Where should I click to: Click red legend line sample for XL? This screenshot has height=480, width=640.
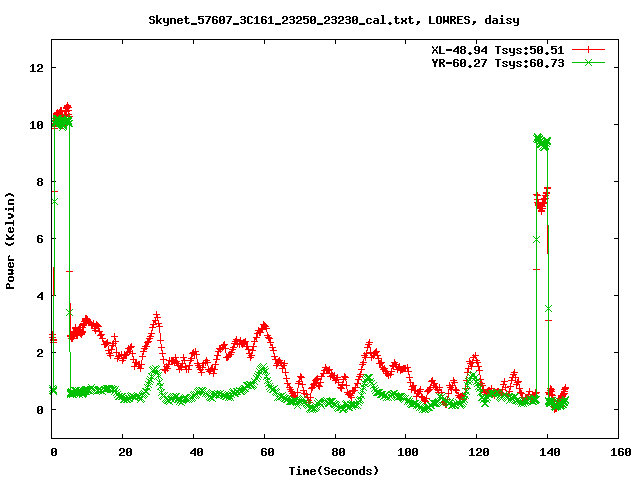[x=588, y=50]
